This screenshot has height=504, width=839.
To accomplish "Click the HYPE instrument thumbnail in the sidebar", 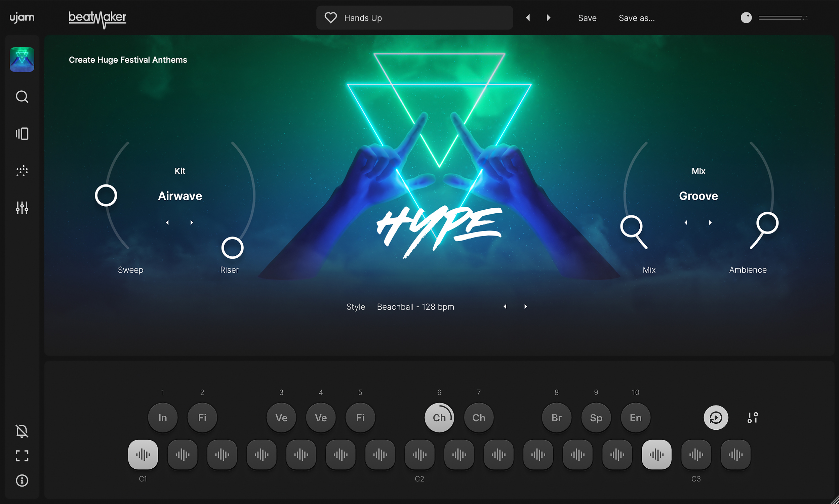I will 22,59.
